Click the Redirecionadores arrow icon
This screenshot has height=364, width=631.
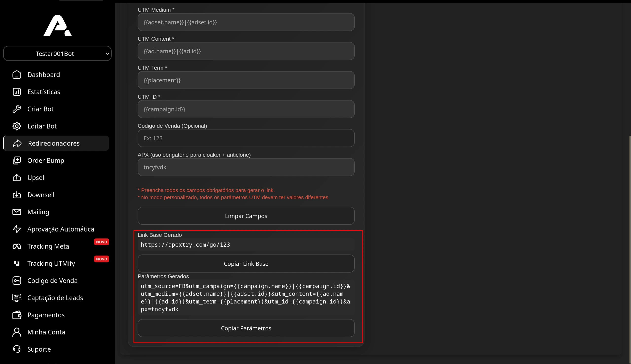pos(17,143)
